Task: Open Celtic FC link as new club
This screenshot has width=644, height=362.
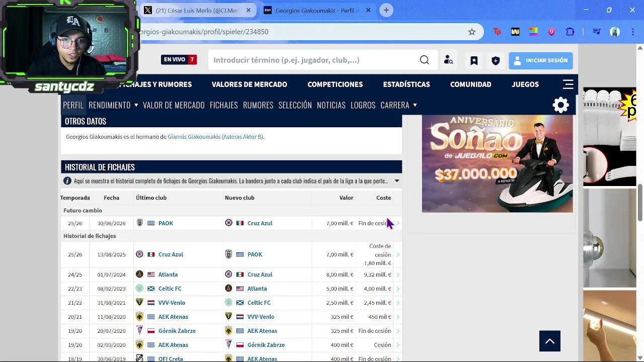Action: (x=259, y=303)
